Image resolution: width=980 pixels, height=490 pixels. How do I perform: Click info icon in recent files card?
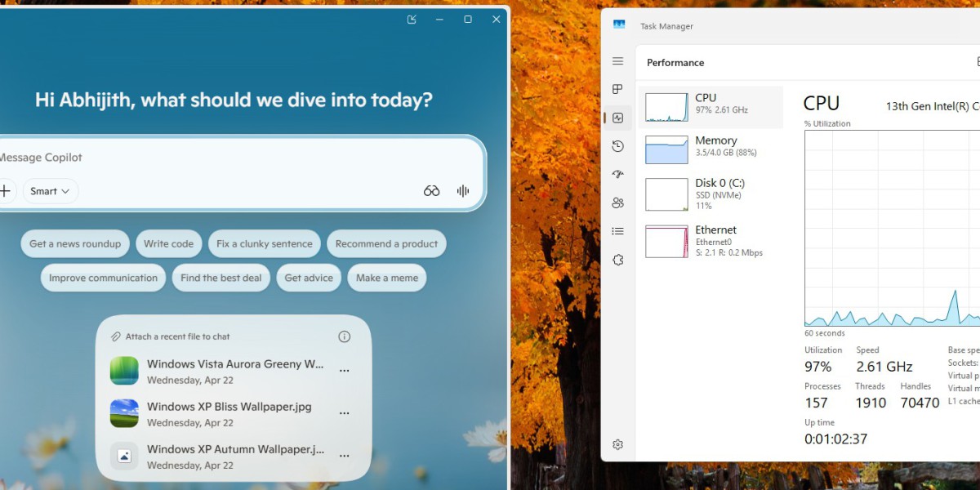pyautogui.click(x=345, y=336)
